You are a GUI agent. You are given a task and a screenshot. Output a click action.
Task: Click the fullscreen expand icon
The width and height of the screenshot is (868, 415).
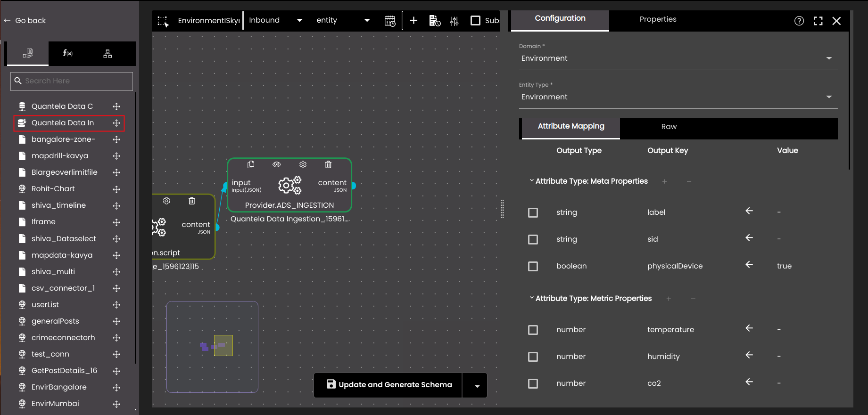pos(818,21)
